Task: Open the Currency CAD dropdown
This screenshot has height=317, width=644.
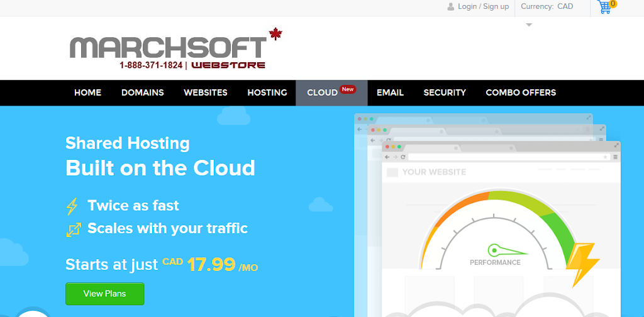Action: coord(547,6)
